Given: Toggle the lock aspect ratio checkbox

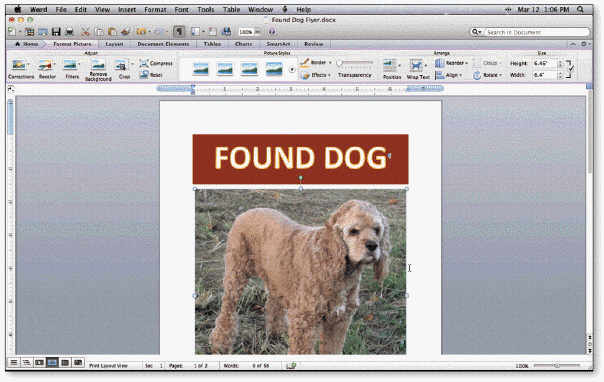Looking at the screenshot, I should [x=571, y=69].
